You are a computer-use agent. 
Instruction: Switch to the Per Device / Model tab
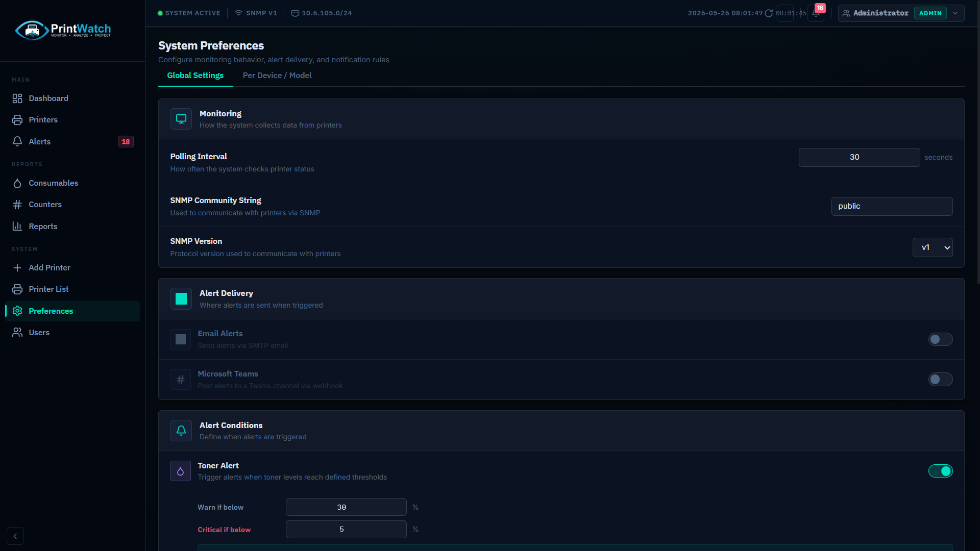click(277, 76)
